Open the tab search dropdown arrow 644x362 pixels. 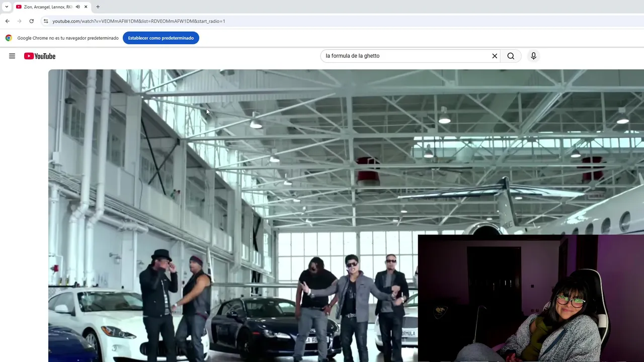pyautogui.click(x=7, y=7)
